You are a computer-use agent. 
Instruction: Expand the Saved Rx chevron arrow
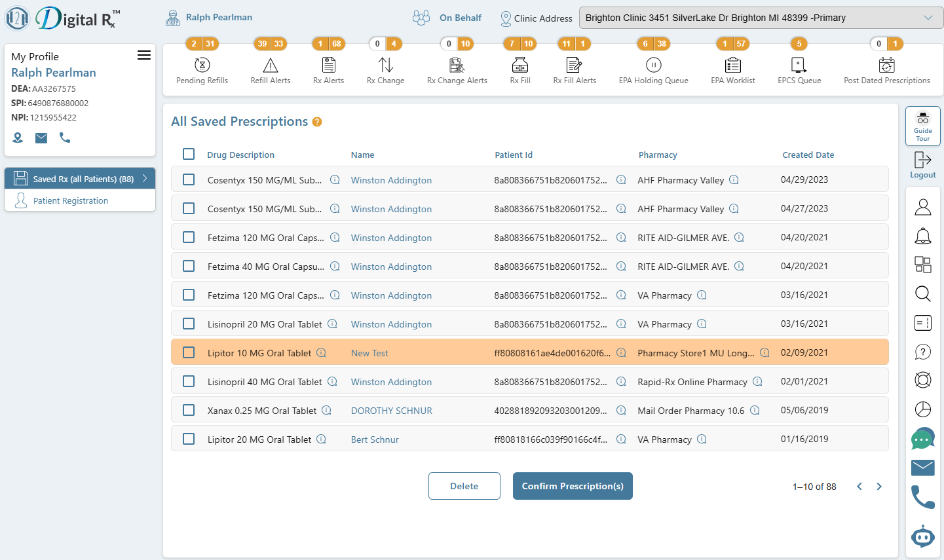pos(145,178)
